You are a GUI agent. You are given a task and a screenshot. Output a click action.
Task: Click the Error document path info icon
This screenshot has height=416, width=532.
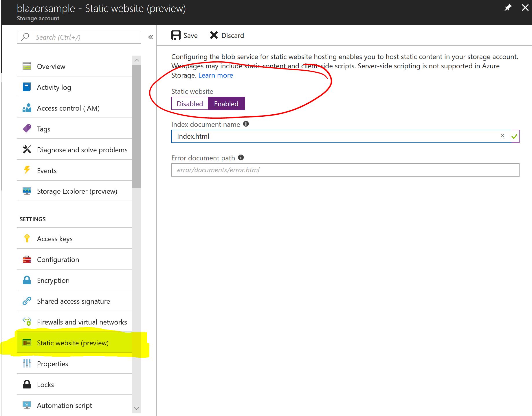(241, 157)
